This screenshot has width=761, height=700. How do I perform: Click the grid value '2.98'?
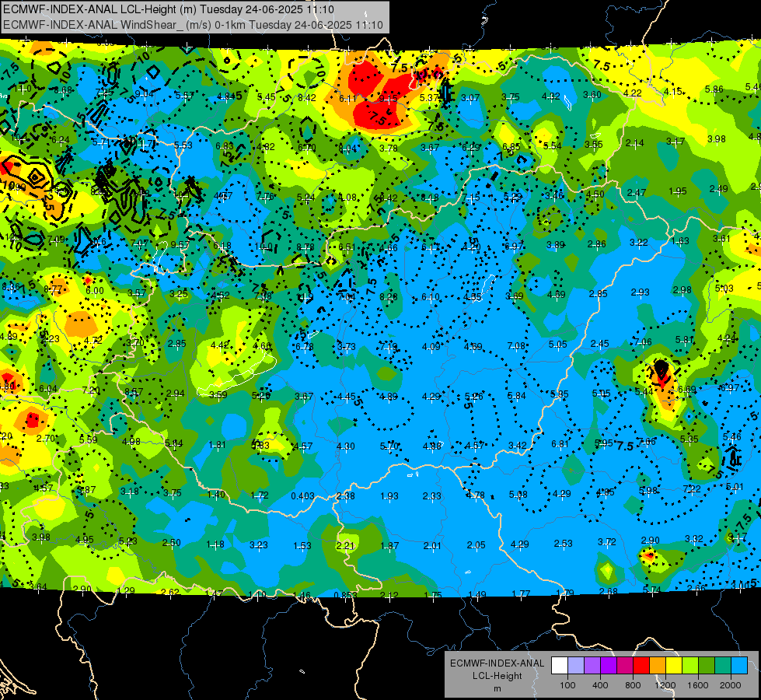(682, 290)
